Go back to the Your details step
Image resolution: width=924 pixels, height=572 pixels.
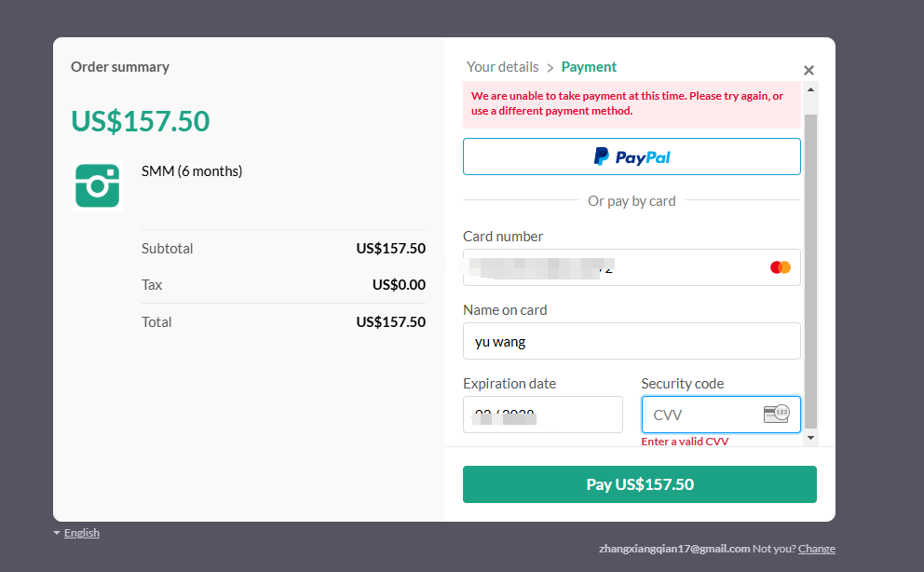(502, 67)
